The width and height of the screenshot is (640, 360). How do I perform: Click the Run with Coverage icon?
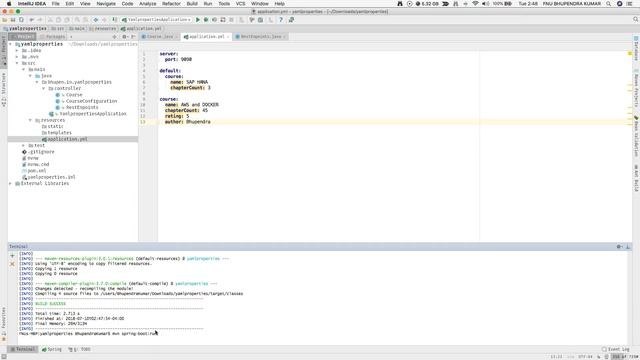pyautogui.click(x=214, y=20)
